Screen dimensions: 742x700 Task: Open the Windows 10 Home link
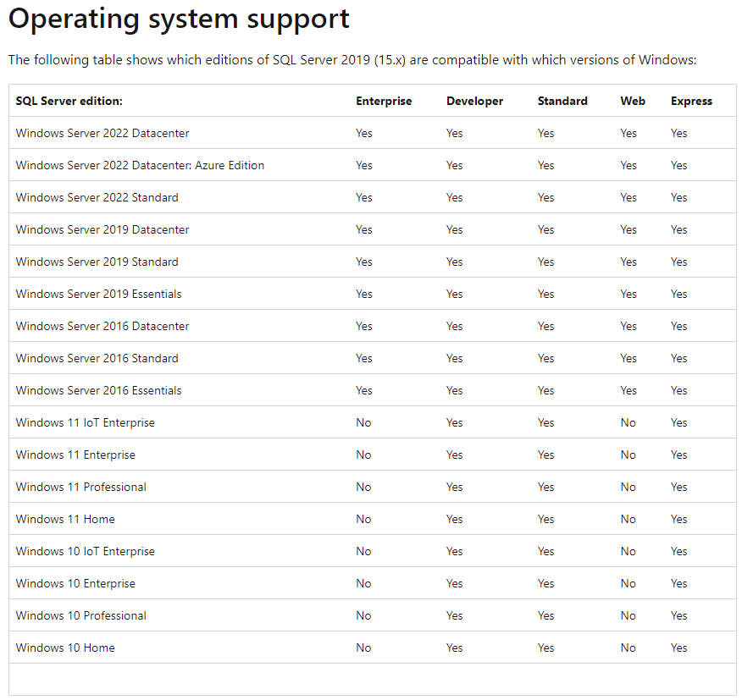[65, 648]
